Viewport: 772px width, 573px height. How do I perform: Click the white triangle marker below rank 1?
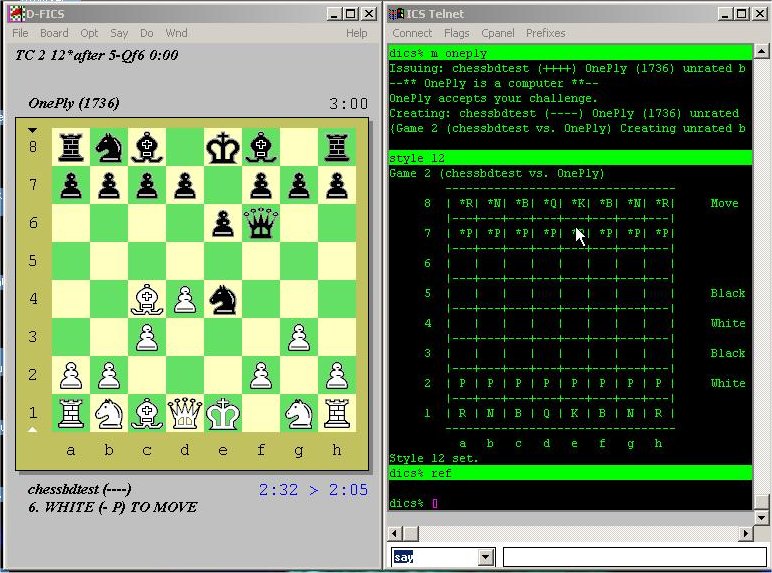(x=32, y=430)
